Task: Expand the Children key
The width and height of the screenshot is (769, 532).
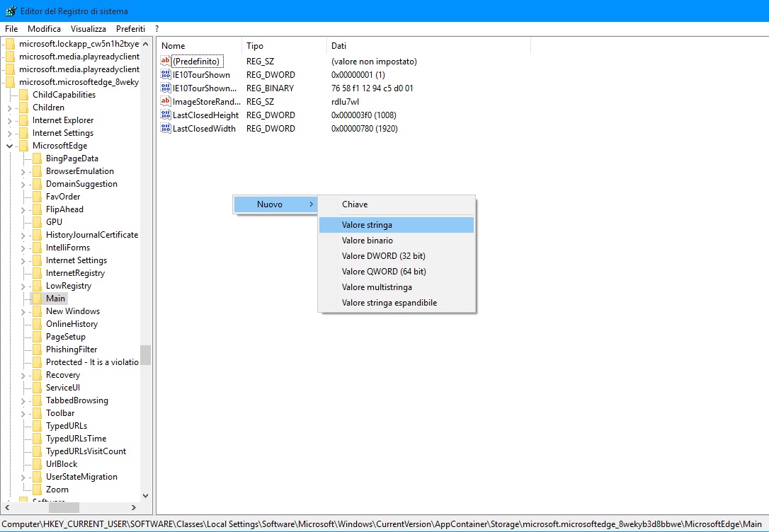Action: point(10,108)
